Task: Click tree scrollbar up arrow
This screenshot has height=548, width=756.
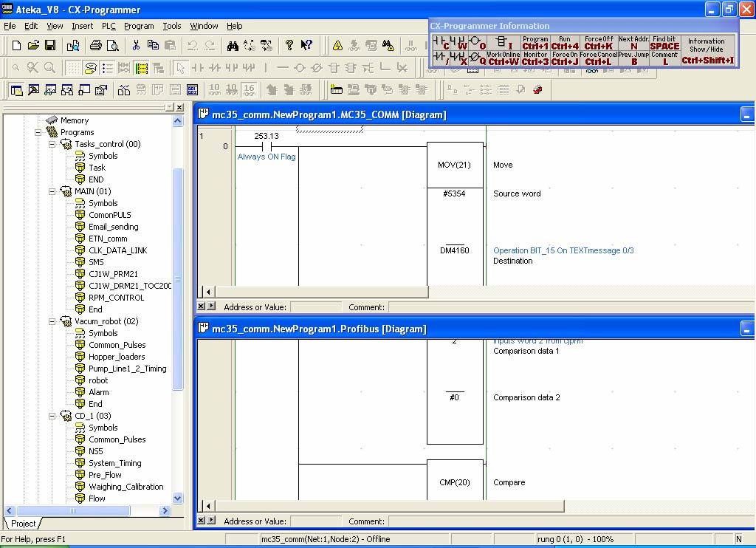Action: 177,120
